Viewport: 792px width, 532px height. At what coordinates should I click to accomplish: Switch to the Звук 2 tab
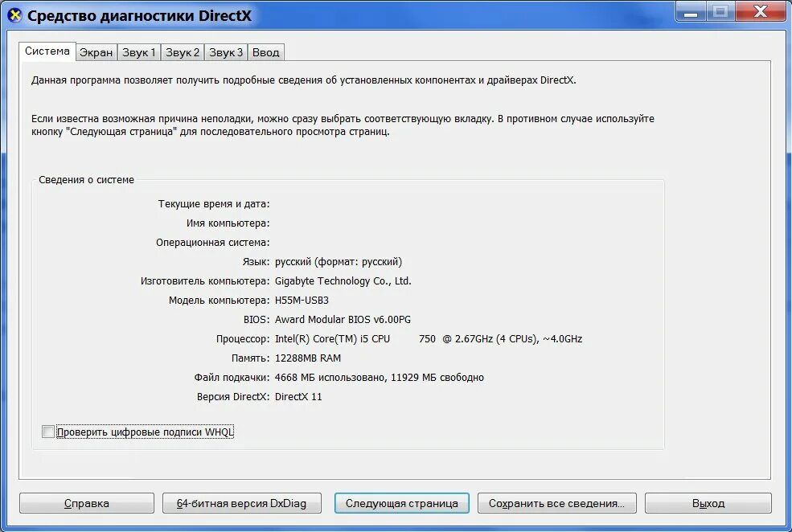pos(183,52)
